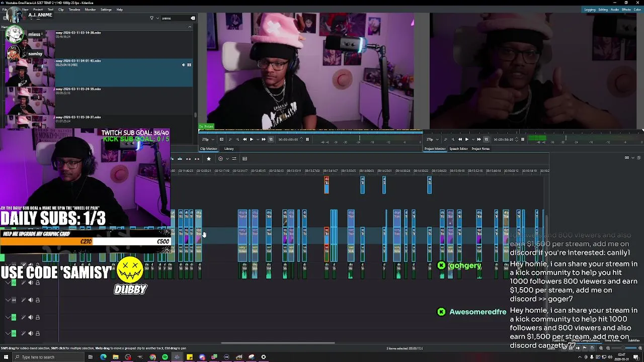Open preview render options dropdown arrow
The width and height of the screenshot is (644, 362).
click(x=227, y=159)
